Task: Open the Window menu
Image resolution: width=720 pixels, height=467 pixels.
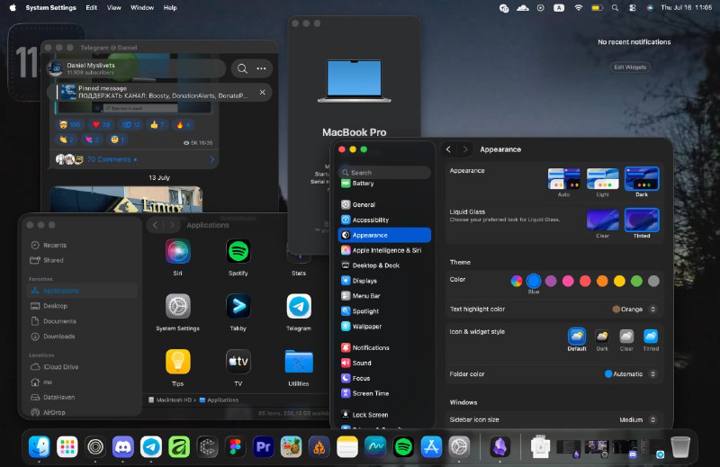Action: [142, 8]
